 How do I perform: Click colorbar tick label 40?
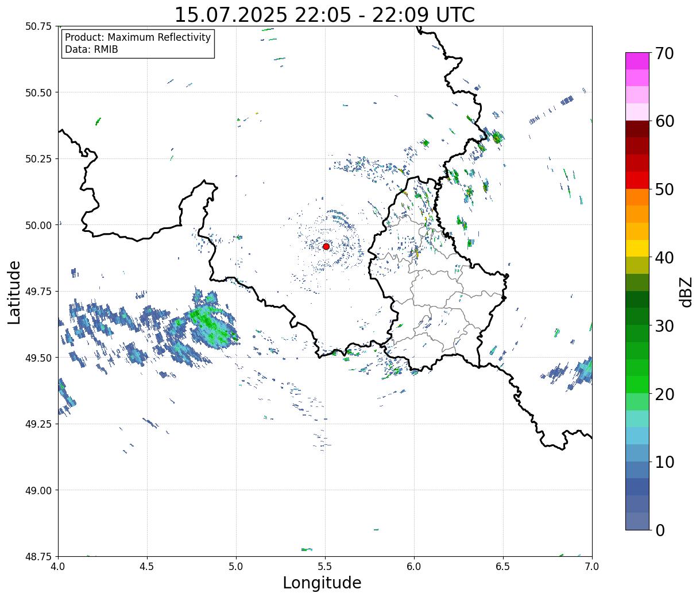point(664,257)
